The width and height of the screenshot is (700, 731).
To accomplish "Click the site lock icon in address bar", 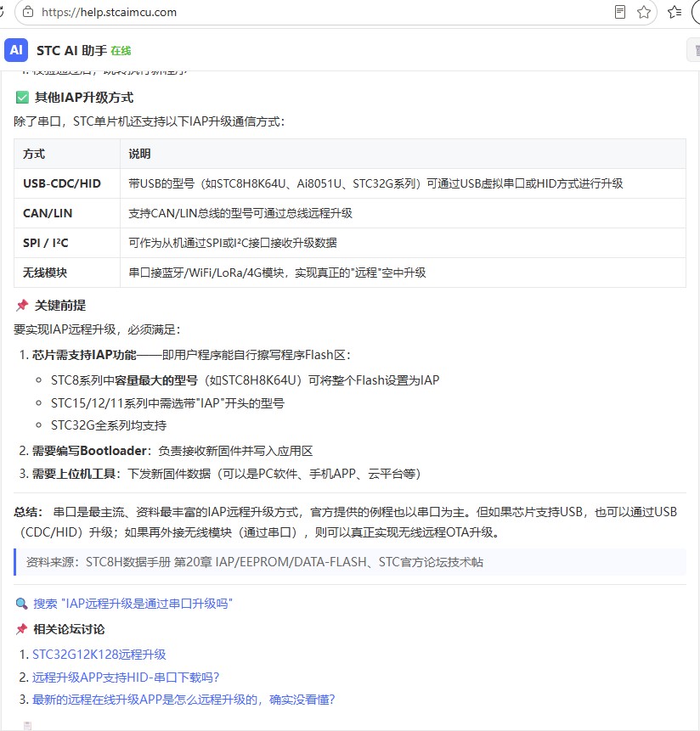I will coord(28,12).
